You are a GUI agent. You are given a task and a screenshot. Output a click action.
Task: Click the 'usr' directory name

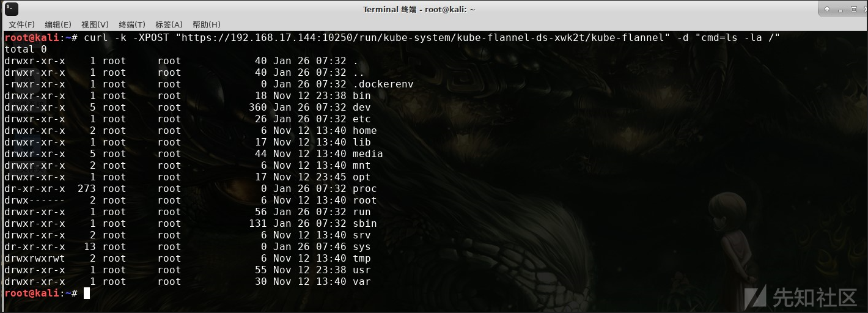click(x=362, y=270)
